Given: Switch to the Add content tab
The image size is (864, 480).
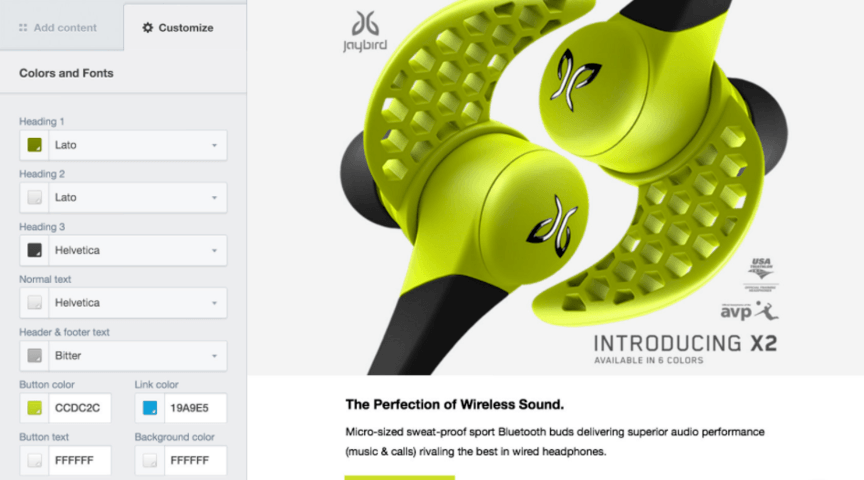Looking at the screenshot, I should point(62,28).
